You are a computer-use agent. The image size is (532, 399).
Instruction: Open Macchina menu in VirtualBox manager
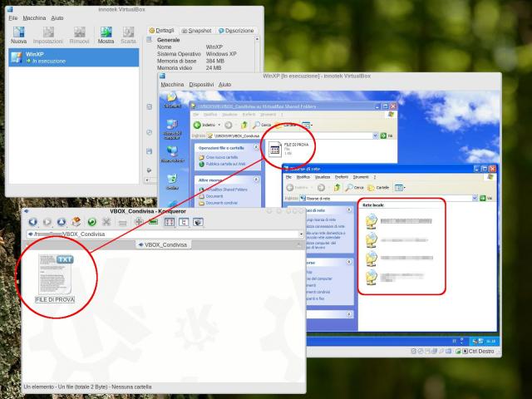(x=34, y=18)
